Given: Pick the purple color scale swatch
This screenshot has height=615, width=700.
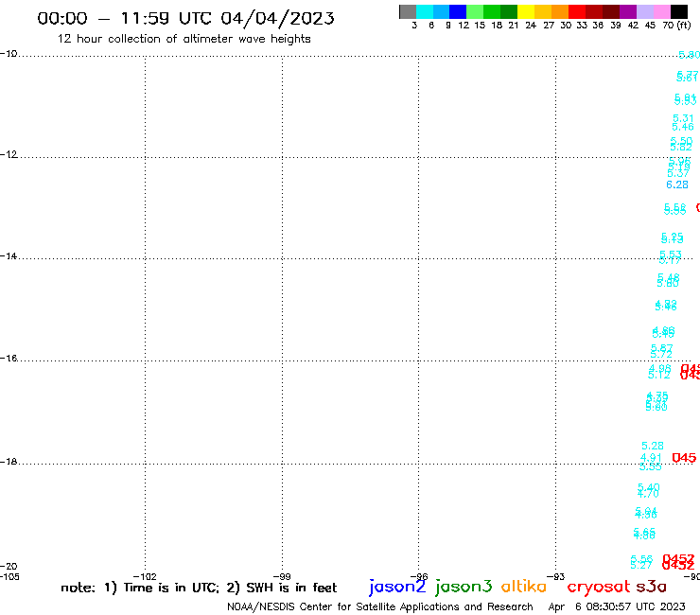Looking at the screenshot, I should pyautogui.click(x=628, y=11).
